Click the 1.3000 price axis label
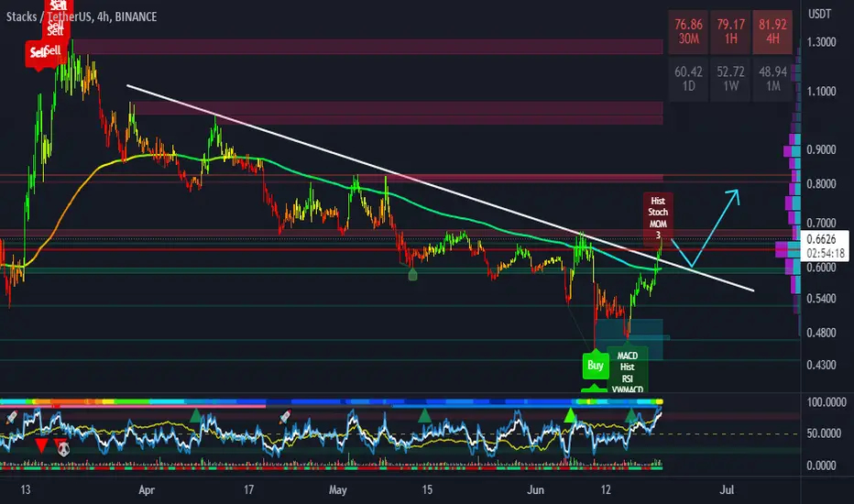 click(x=821, y=42)
